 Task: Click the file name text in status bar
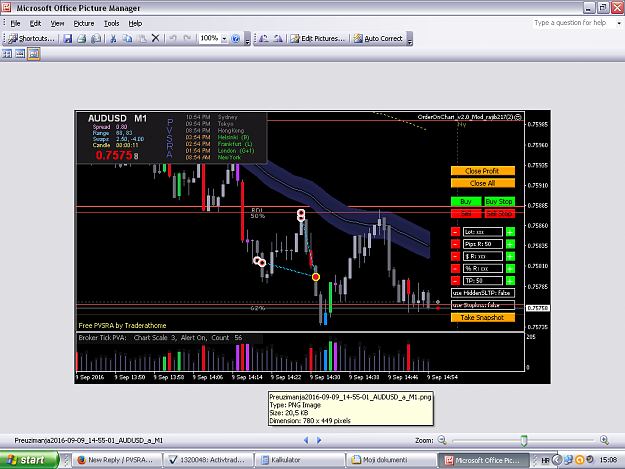[88, 440]
